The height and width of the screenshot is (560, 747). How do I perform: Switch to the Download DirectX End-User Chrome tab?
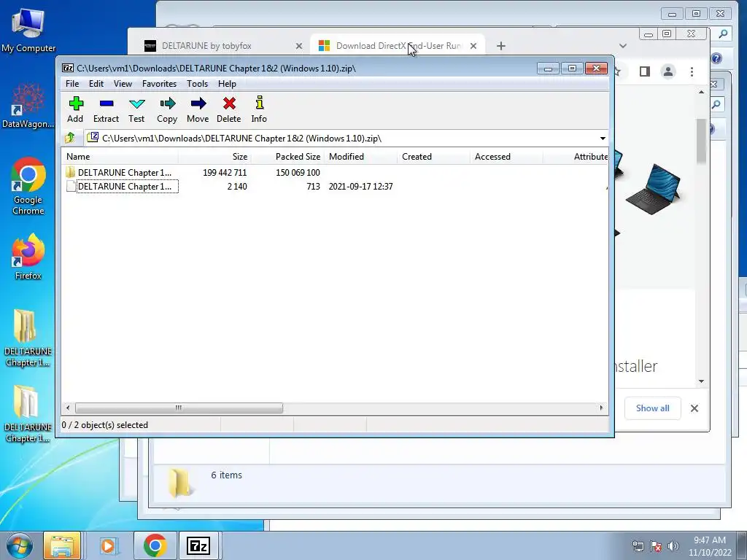coord(398,46)
